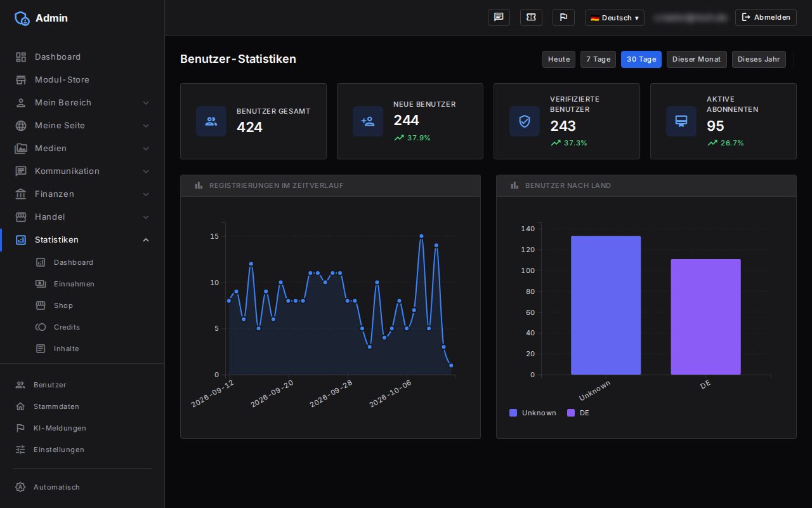
Task: Click the Admin shield logo
Action: (x=22, y=18)
